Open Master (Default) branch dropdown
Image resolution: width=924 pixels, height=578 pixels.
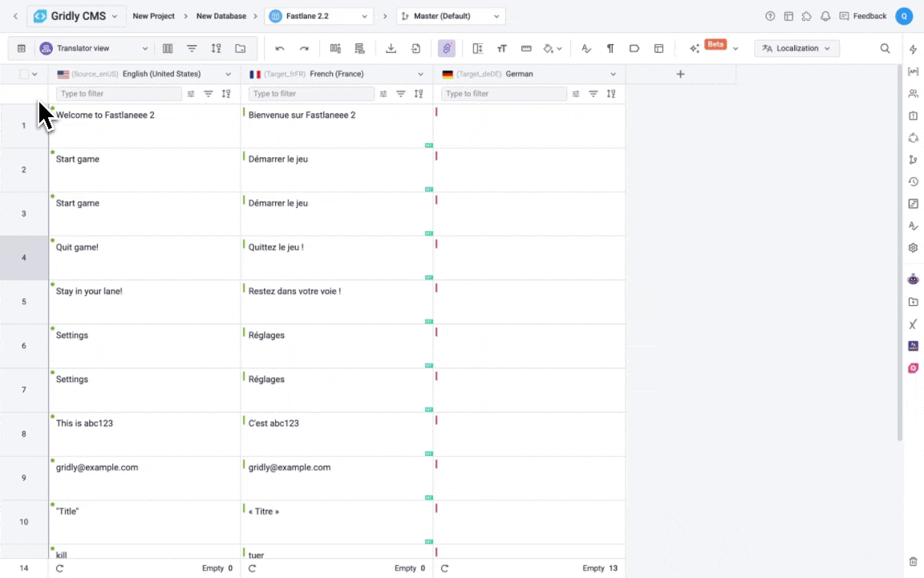(451, 16)
